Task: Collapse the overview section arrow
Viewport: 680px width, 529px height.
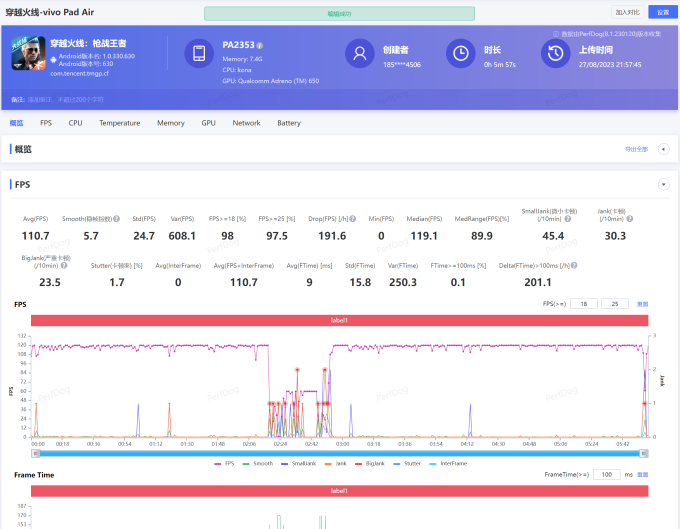Action: coord(664,149)
